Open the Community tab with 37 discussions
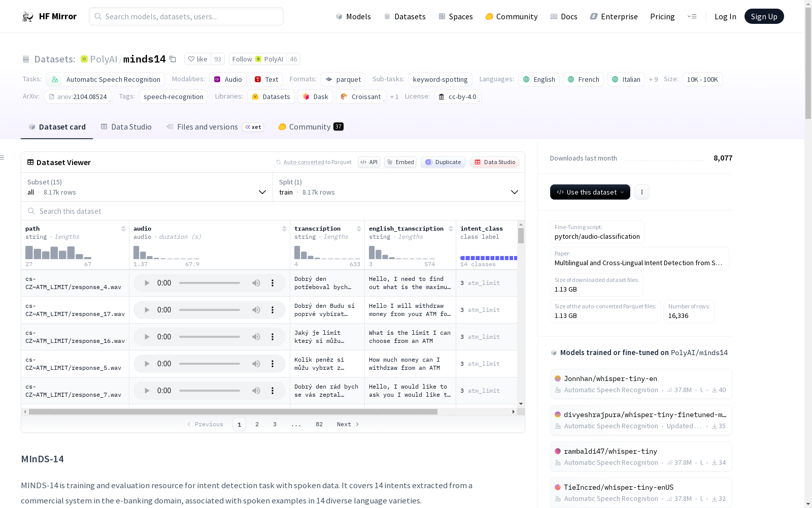The width and height of the screenshot is (812, 508). click(x=311, y=127)
